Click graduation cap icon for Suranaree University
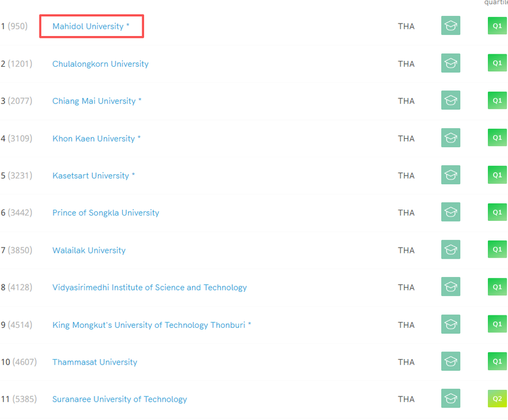 (x=450, y=398)
